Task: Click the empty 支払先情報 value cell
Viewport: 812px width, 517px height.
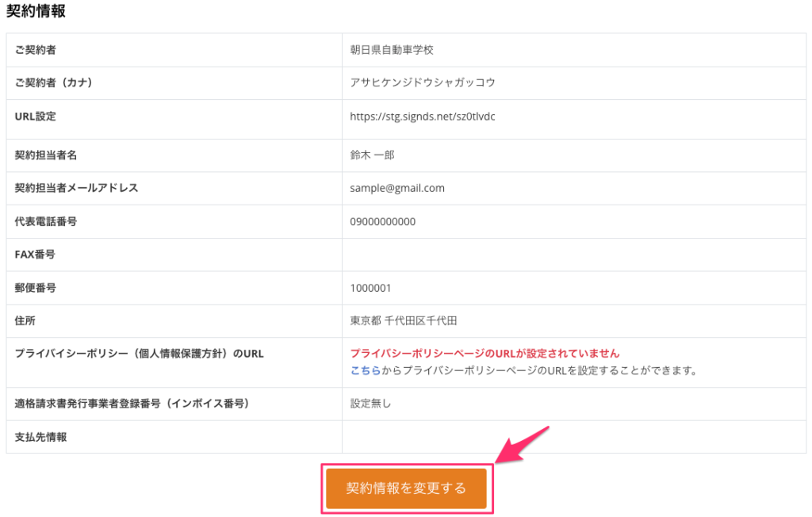Action: point(573,437)
